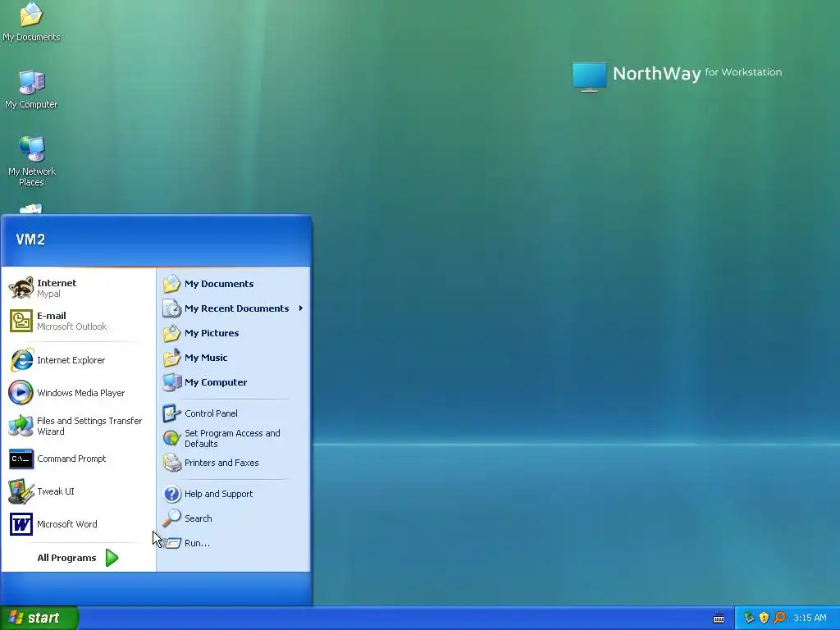Open the yellow security shield alert tray icon
The height and width of the screenshot is (630, 840).
point(764,618)
